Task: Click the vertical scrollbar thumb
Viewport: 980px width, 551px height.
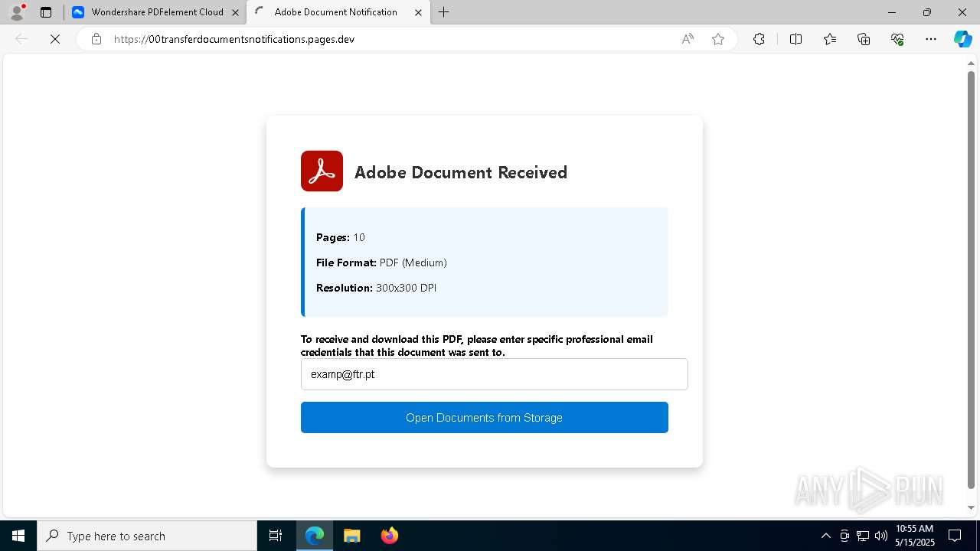Action: pyautogui.click(x=972, y=279)
